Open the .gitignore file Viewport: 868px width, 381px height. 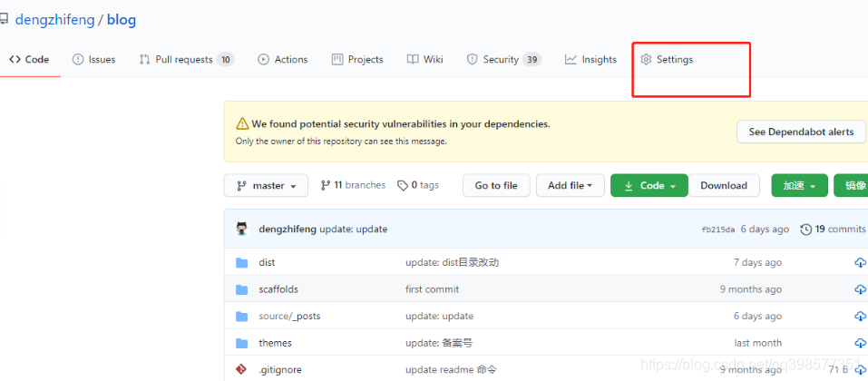(280, 370)
